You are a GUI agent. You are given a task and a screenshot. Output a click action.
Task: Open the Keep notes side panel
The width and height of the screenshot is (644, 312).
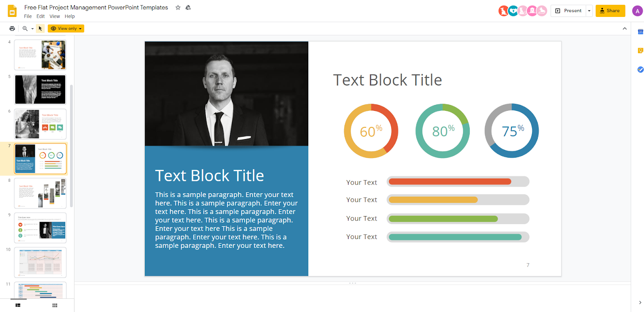point(640,51)
